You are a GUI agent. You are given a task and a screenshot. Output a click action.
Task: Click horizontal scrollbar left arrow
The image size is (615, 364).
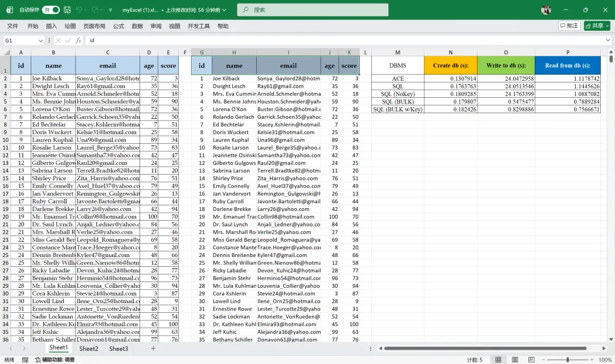tap(380, 348)
